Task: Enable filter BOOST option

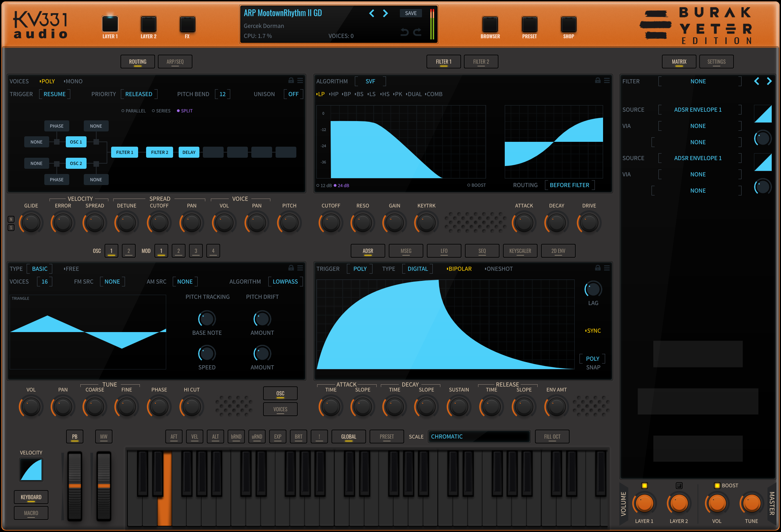Action: tap(476, 185)
